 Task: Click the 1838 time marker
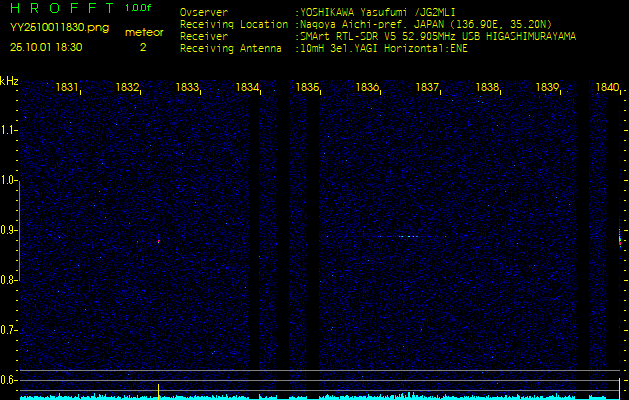487,87
